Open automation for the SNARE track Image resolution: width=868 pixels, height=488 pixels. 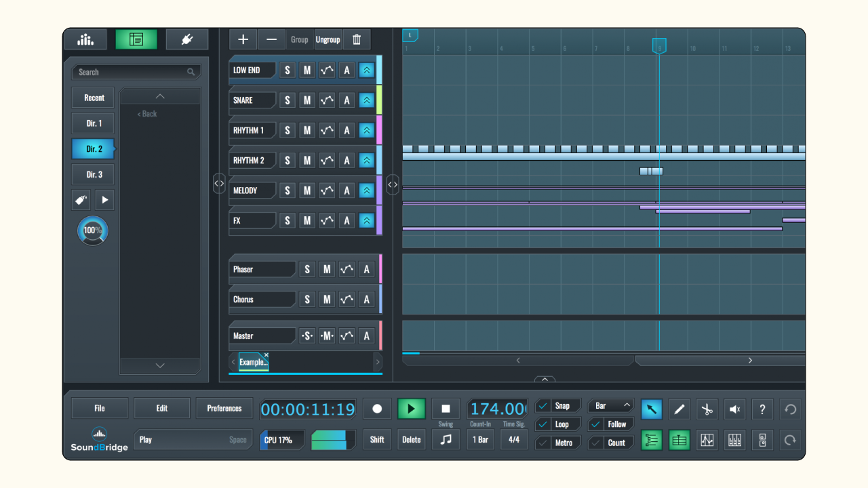click(327, 100)
